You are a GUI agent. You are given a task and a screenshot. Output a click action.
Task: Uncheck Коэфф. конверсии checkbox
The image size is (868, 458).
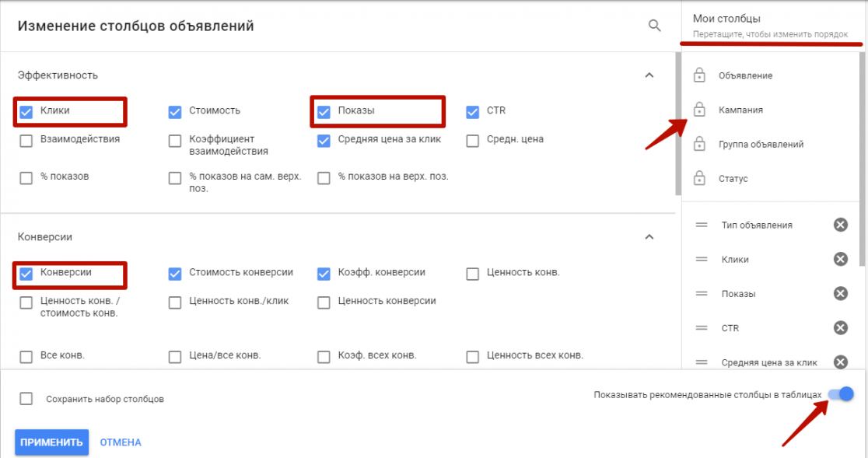pyautogui.click(x=324, y=274)
